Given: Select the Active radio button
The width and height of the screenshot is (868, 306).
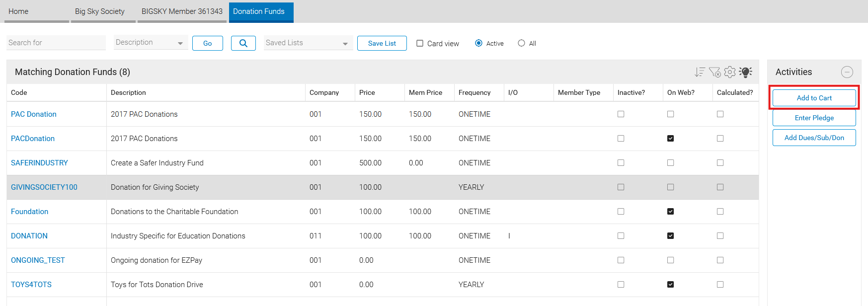Looking at the screenshot, I should (x=478, y=43).
